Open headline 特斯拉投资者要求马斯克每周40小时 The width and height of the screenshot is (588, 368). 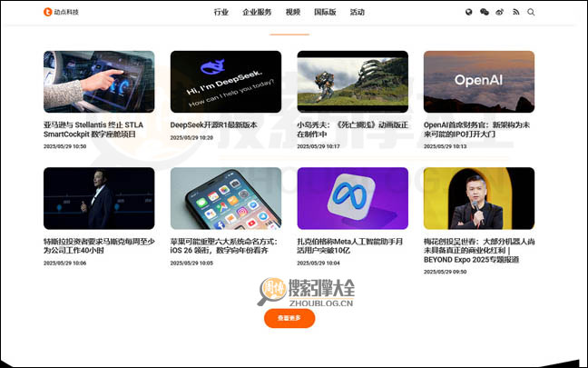(x=99, y=246)
